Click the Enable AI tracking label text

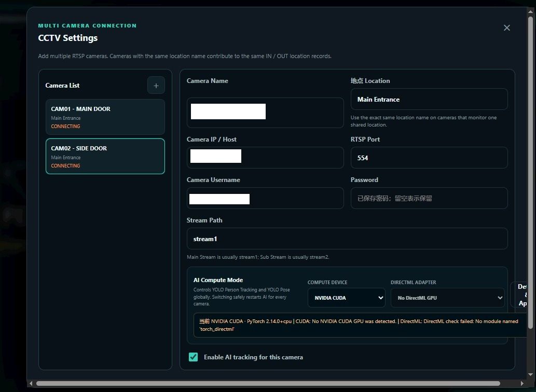(x=253, y=357)
